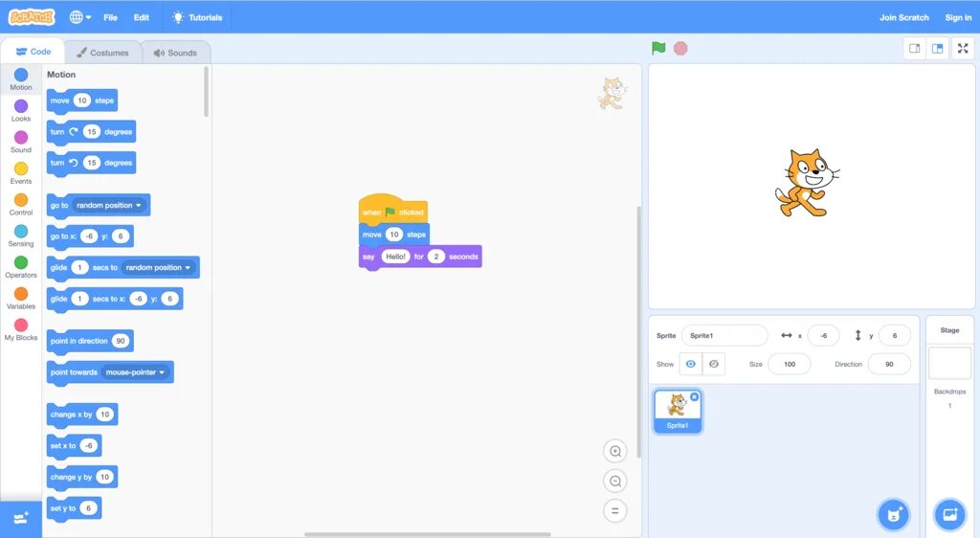The height and width of the screenshot is (538, 980).
Task: Select the Control category
Action: coord(21,204)
